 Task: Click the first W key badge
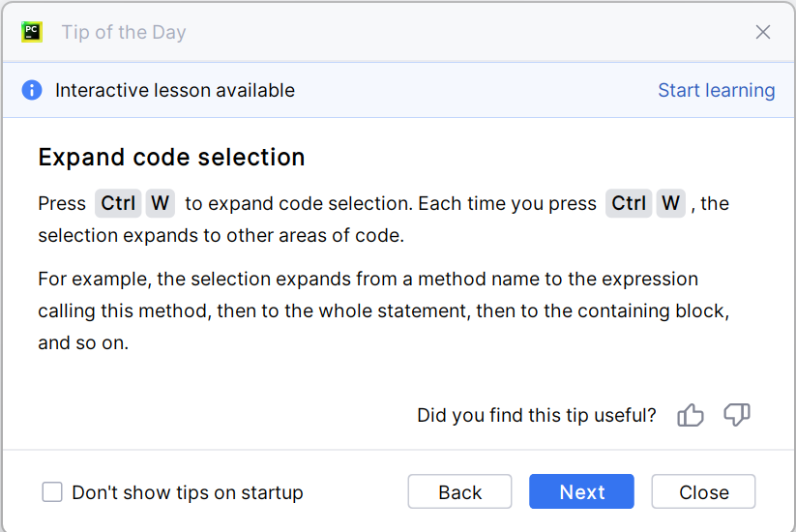[x=161, y=204]
